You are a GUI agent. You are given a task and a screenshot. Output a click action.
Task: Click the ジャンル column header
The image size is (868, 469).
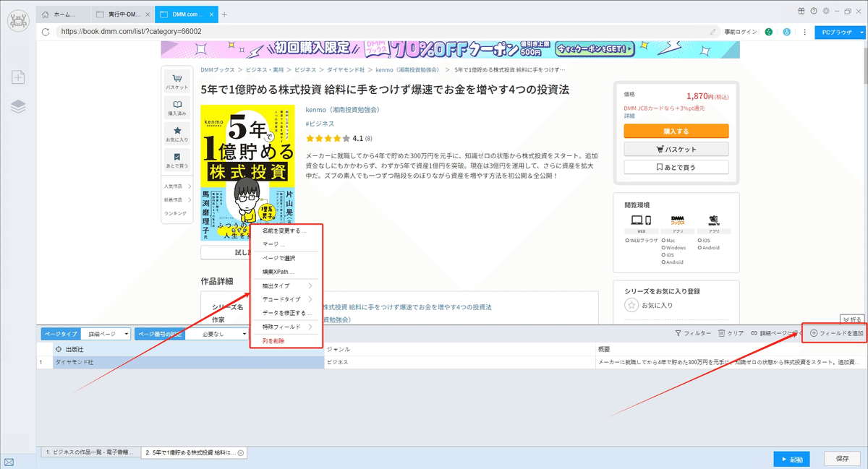click(459, 349)
